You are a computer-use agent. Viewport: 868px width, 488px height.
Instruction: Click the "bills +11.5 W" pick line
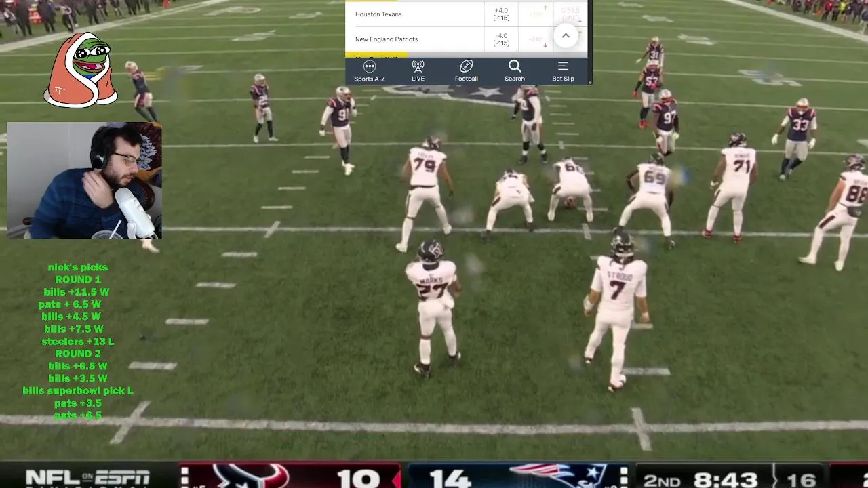click(76, 292)
